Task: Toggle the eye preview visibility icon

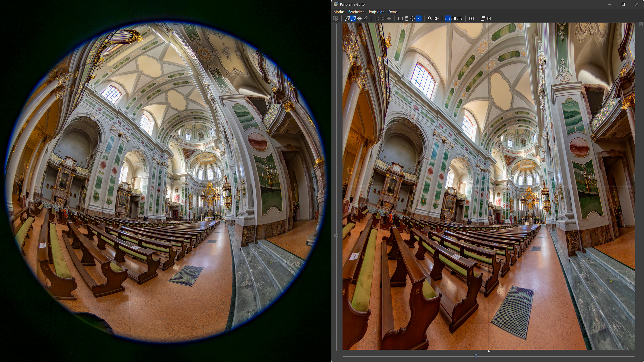Action: click(x=436, y=19)
